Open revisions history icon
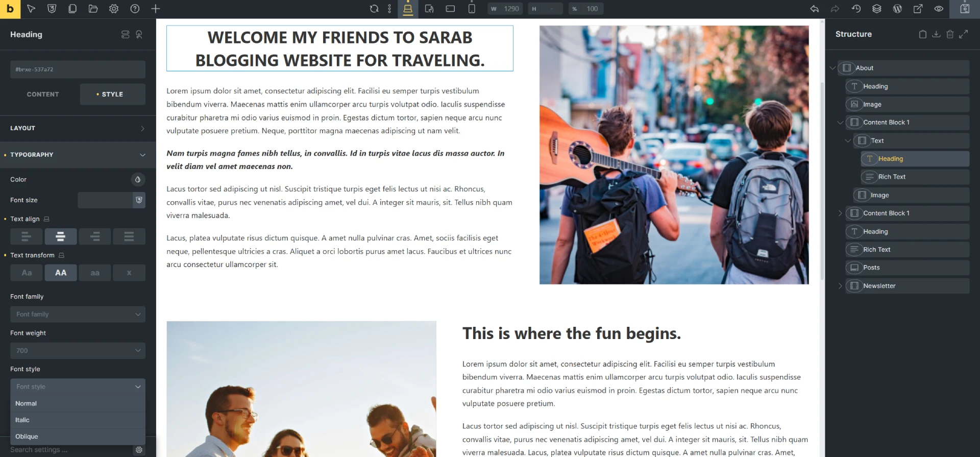The height and width of the screenshot is (457, 980). click(x=856, y=9)
